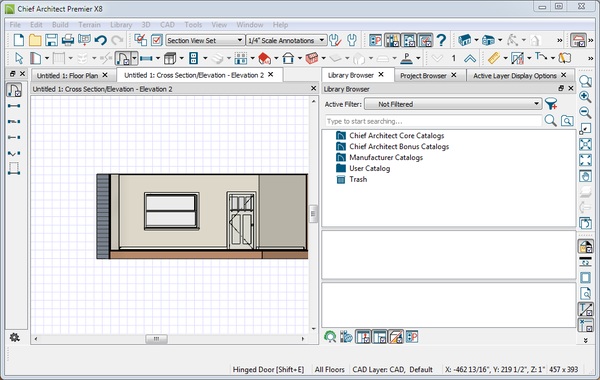The image size is (600, 380).
Task: Expand the roof tools dropdown arrow
Action: (x=276, y=59)
